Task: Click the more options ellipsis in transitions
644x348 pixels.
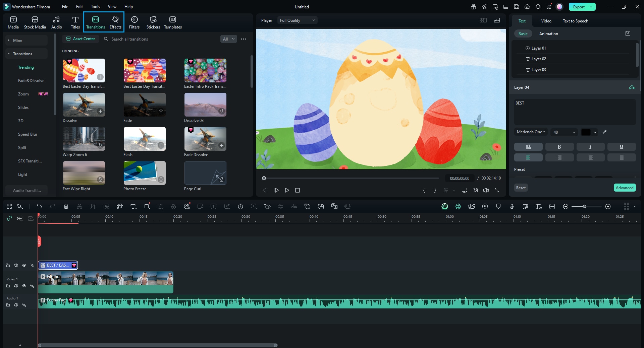Action: (x=244, y=39)
